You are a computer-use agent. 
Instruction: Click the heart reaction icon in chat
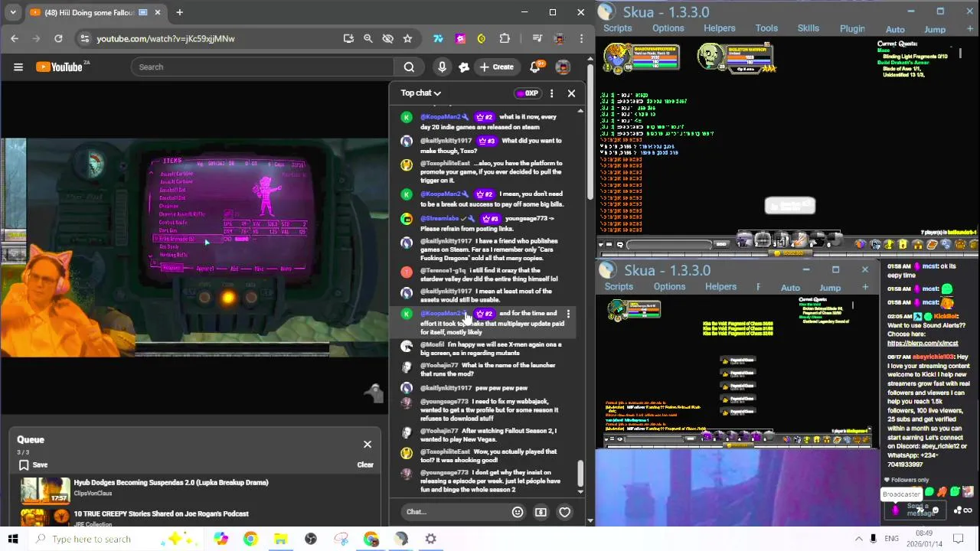click(564, 512)
